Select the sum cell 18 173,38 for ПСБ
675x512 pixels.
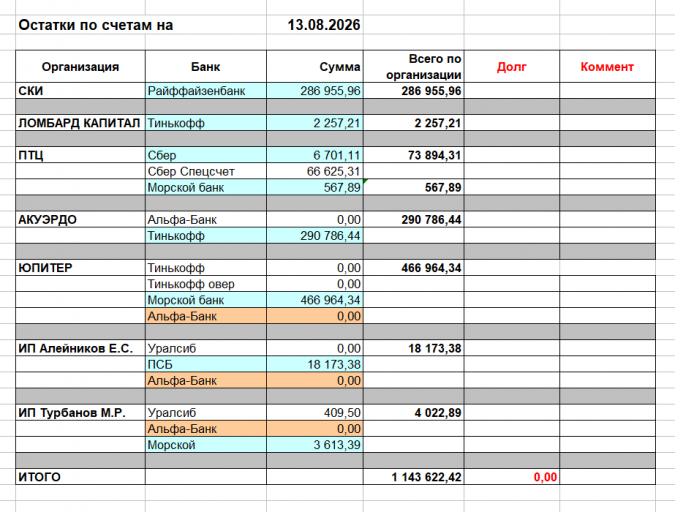point(315,364)
